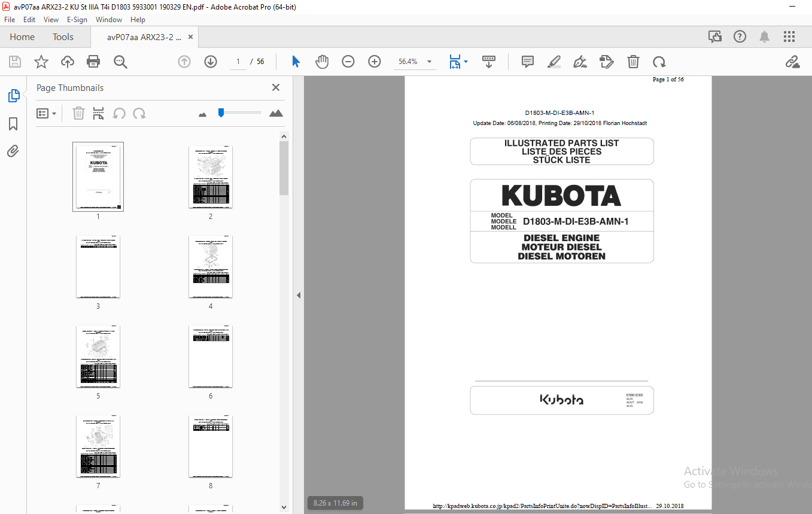
Task: Select page 8 thumbnail
Action: 211,446
